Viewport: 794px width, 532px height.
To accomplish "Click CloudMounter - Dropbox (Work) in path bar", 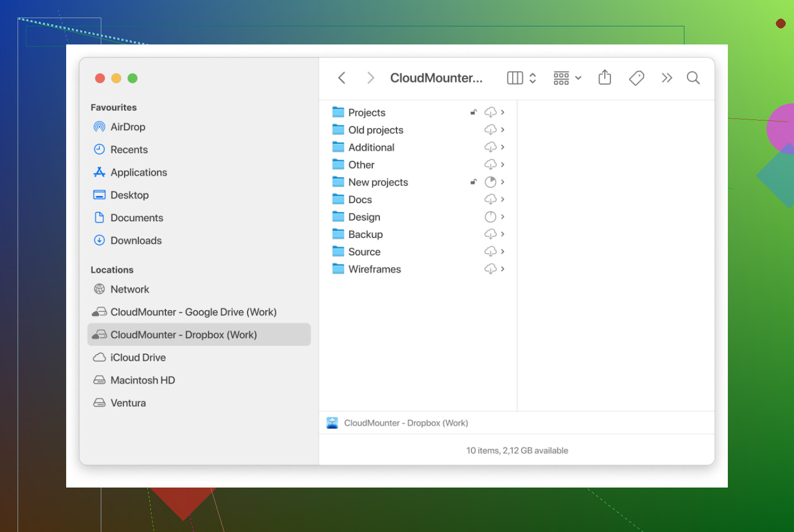I will [x=397, y=423].
